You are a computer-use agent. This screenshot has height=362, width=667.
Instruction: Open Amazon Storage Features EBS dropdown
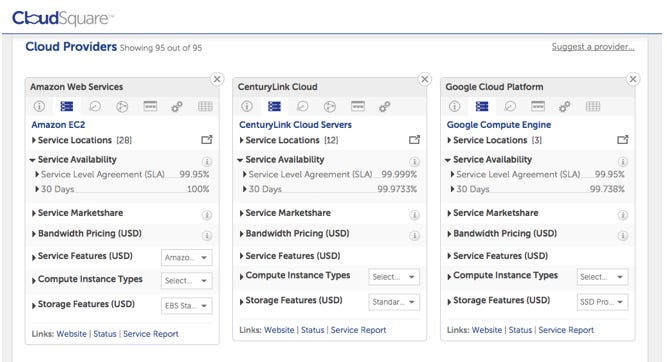(x=186, y=306)
